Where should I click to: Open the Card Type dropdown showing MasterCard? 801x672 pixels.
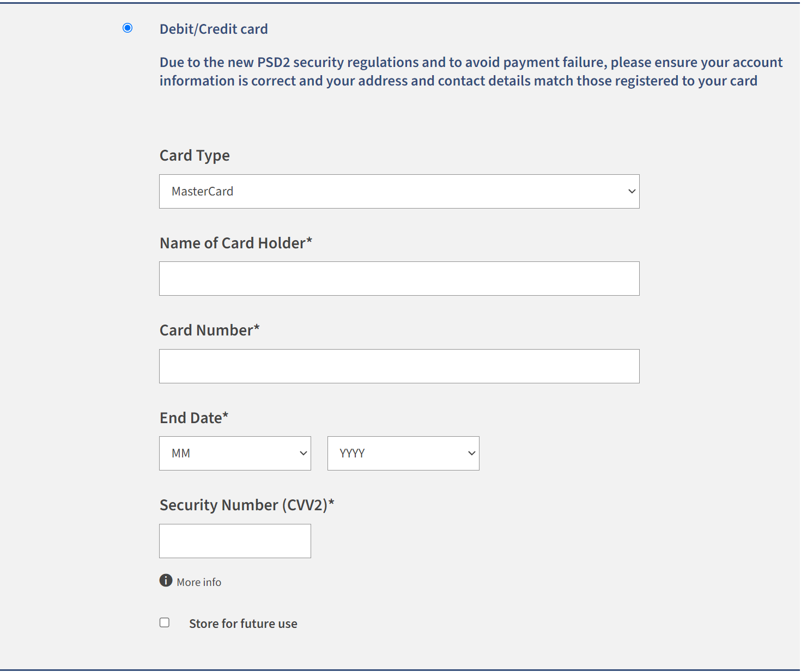click(x=399, y=191)
